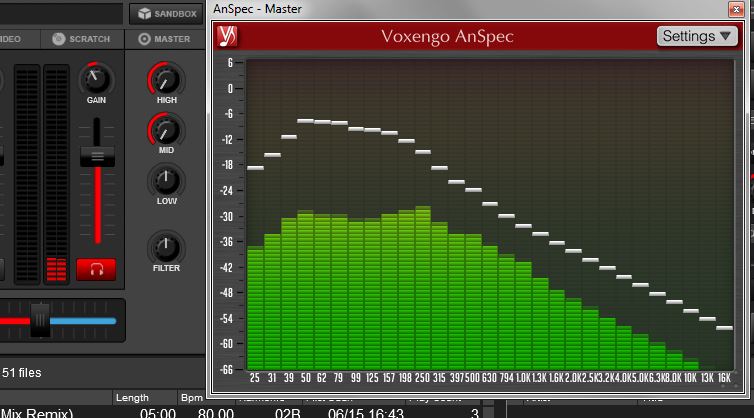754x418 pixels.
Task: Sort by the Bpm column header
Action: click(x=192, y=398)
